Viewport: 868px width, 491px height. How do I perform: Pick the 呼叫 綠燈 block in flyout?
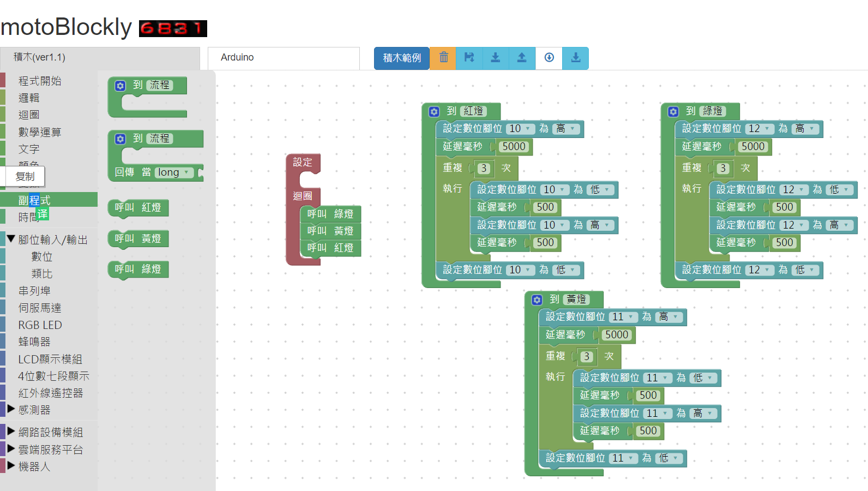pos(138,270)
